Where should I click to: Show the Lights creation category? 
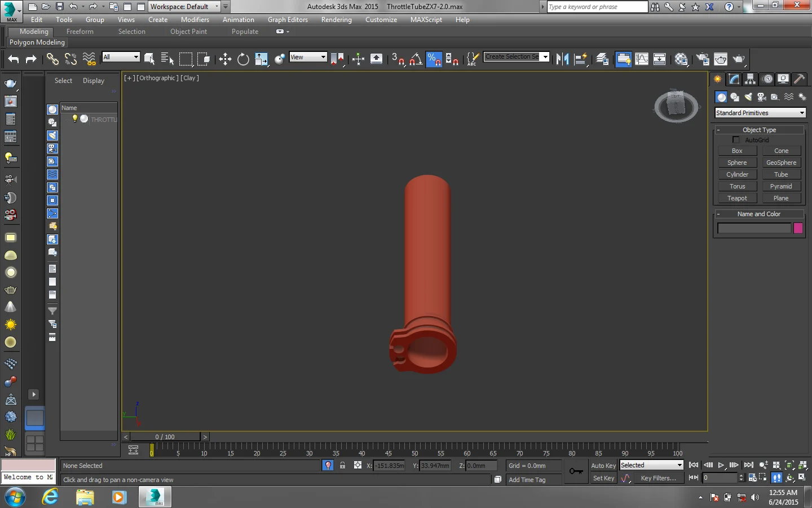tap(748, 97)
